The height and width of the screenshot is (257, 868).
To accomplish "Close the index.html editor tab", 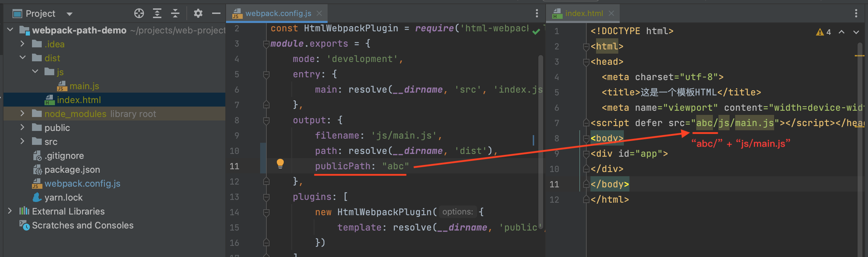I will pos(611,13).
